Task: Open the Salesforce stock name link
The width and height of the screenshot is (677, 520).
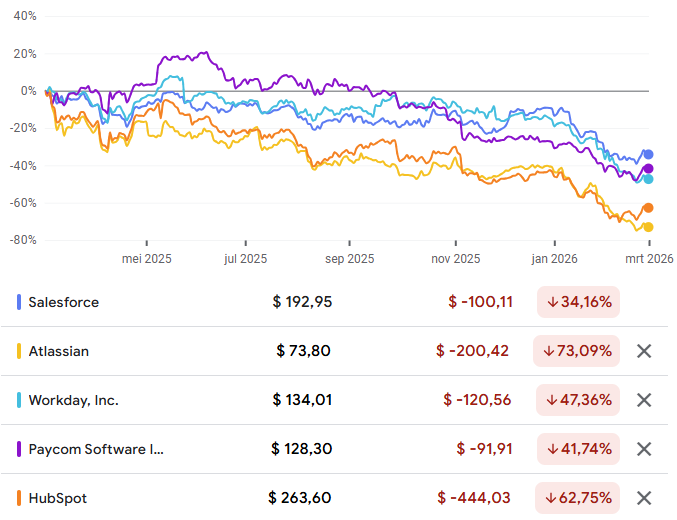Action: tap(64, 302)
